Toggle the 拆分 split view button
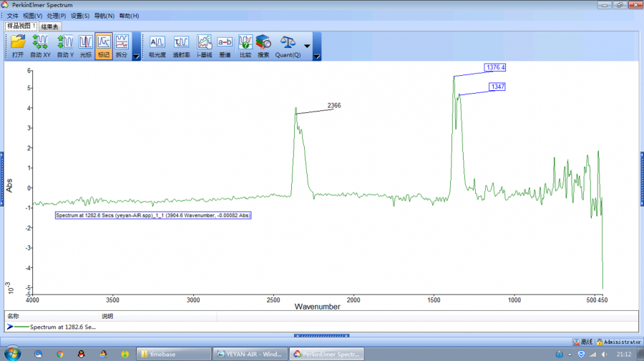Image resolution: width=644 pixels, height=361 pixels. [122, 45]
